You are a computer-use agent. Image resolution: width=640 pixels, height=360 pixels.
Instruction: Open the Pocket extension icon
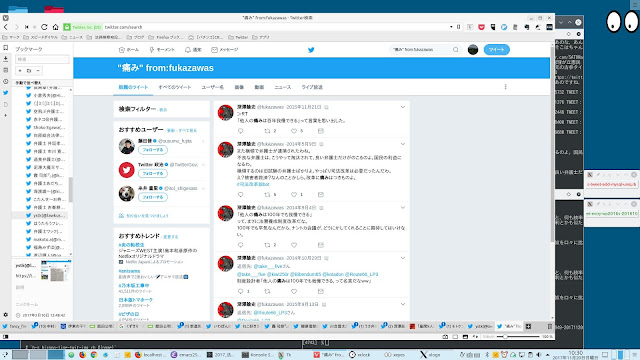[481, 27]
